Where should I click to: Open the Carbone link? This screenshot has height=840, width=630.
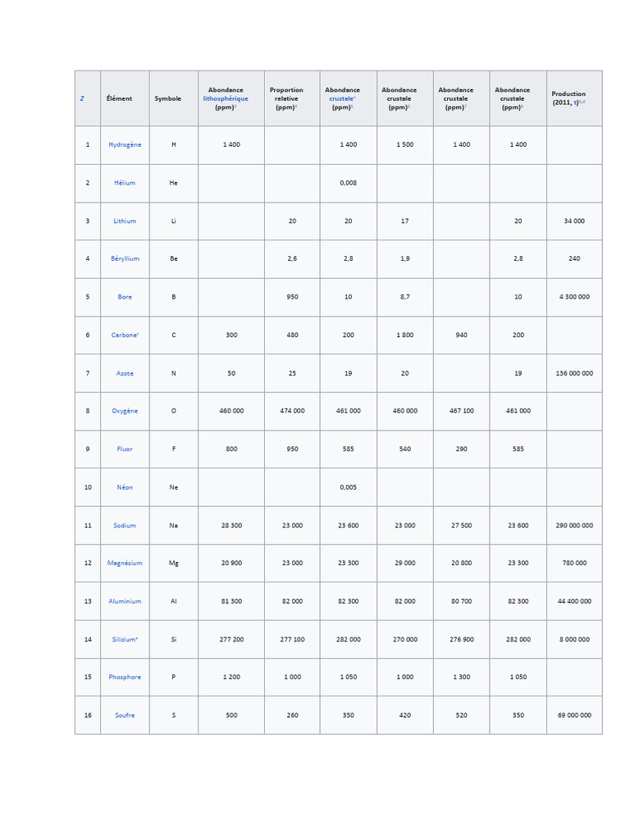[123, 335]
